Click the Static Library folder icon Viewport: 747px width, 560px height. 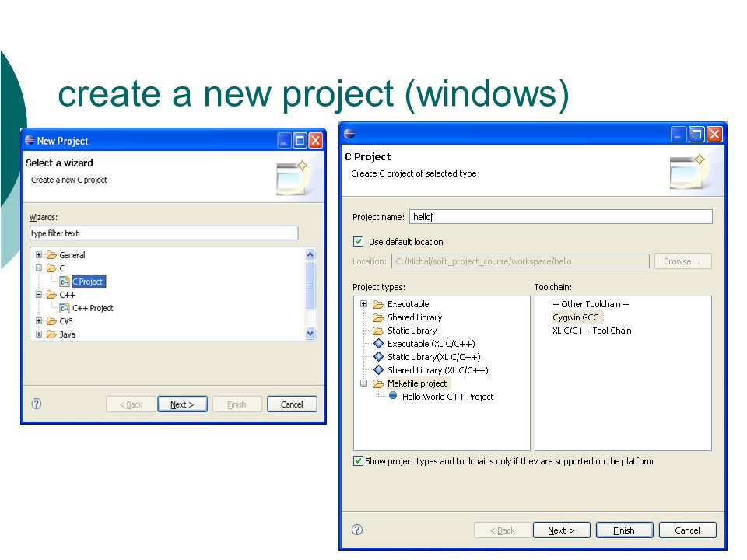click(x=378, y=331)
